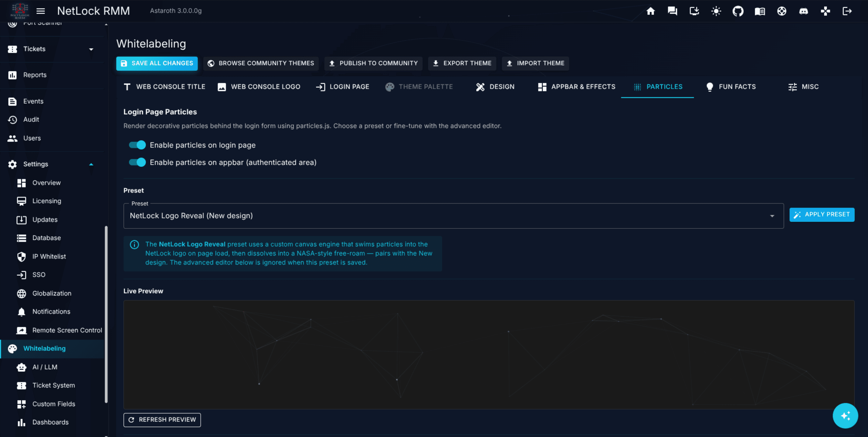The height and width of the screenshot is (437, 868).
Task: Open Dashboards settings
Action: point(52,422)
